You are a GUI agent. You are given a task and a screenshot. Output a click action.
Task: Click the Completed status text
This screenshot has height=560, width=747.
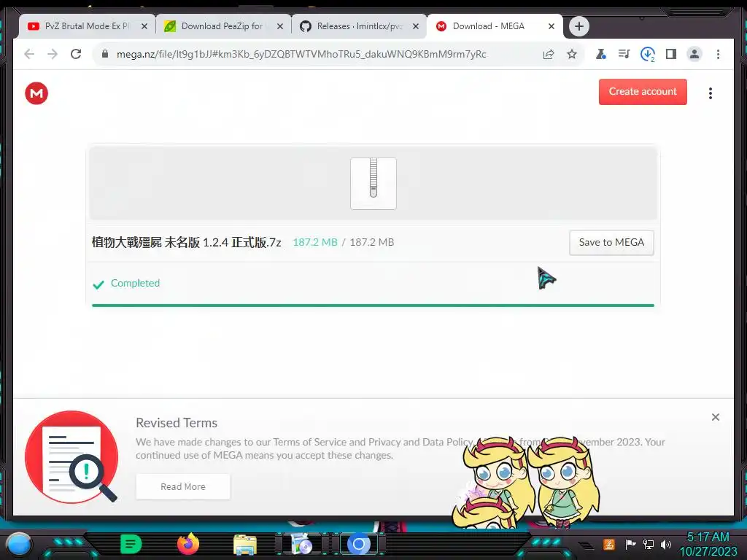(135, 284)
